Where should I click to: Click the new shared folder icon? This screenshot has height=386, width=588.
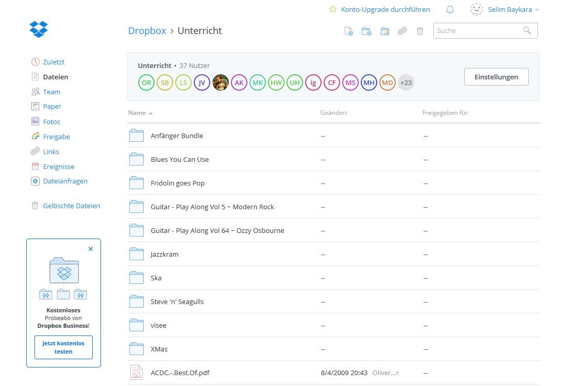point(385,31)
